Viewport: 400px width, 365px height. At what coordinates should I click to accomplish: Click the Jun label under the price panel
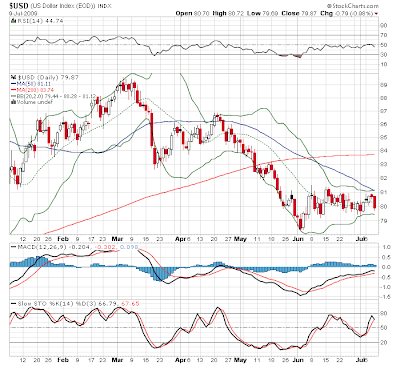[298, 239]
